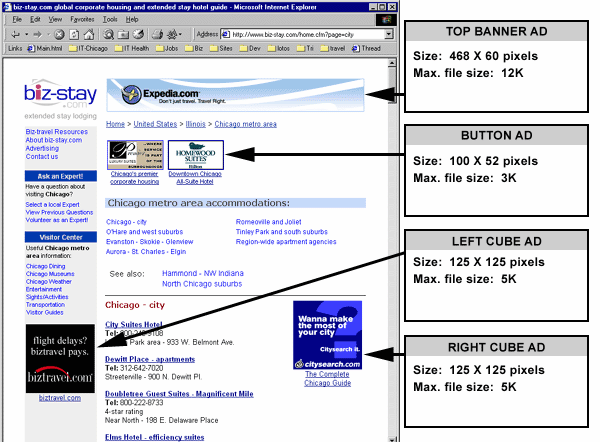This screenshot has height=442, width=600.
Task: Open the Forward button history dropdown arrow
Action: pyautogui.click(x=49, y=35)
